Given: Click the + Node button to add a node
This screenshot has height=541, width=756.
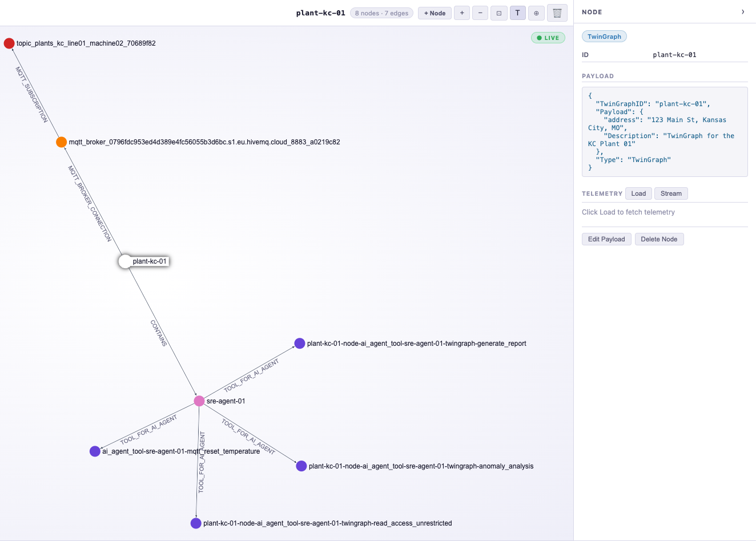Looking at the screenshot, I should click(x=435, y=13).
